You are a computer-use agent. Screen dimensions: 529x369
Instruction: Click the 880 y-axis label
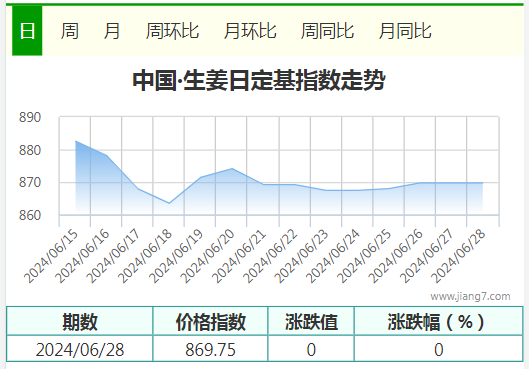pos(30,150)
